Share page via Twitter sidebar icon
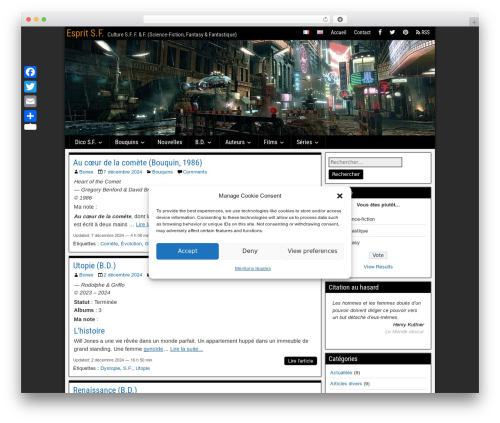Viewport: 500px width, 423px height. pos(30,87)
